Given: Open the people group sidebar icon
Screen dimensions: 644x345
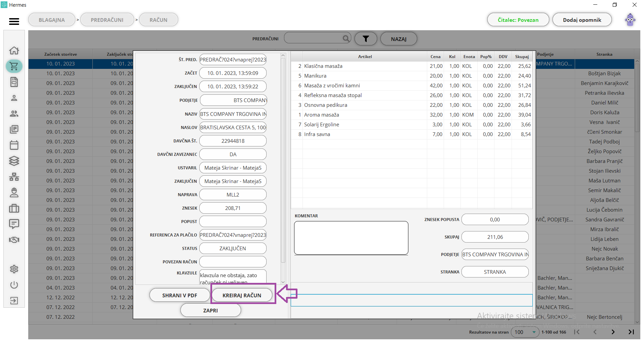Looking at the screenshot, I should (14, 114).
